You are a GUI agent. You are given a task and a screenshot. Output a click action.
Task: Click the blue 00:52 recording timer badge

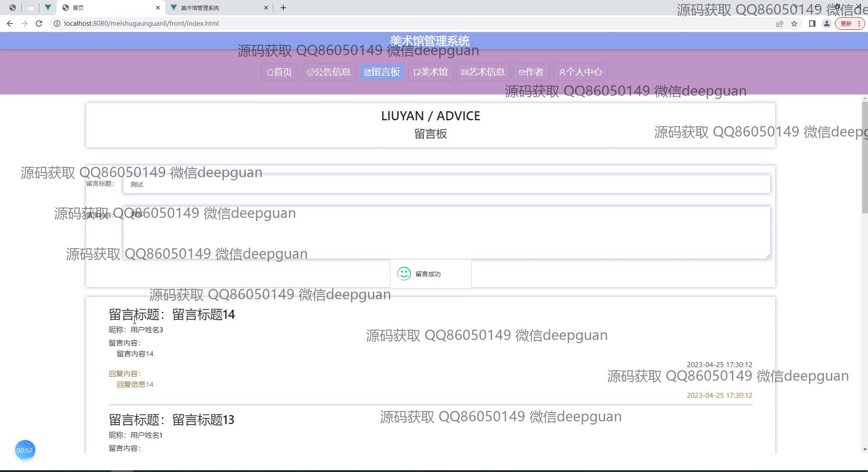coord(25,450)
